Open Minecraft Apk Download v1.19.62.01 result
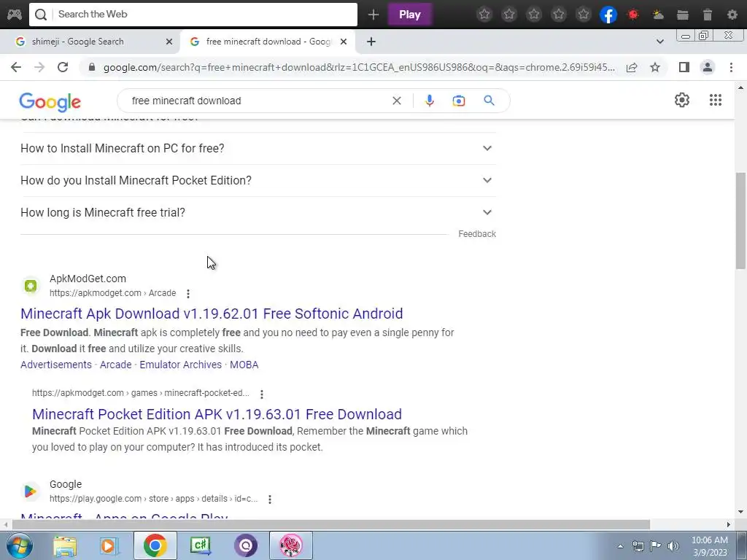The width and height of the screenshot is (747, 560). [212, 314]
